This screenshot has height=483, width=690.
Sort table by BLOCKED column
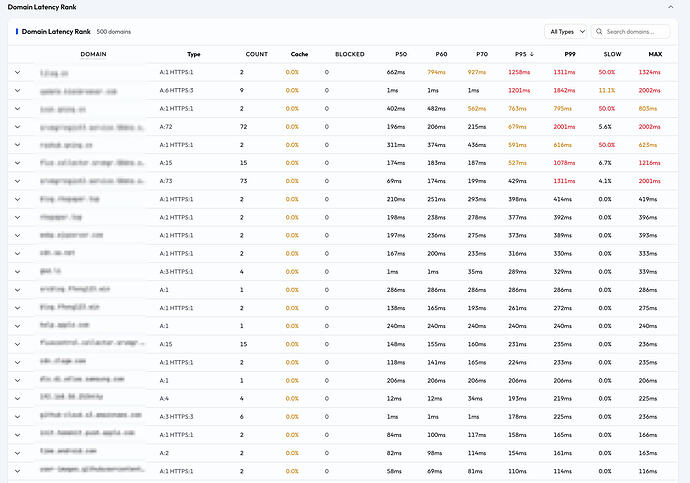(350, 54)
